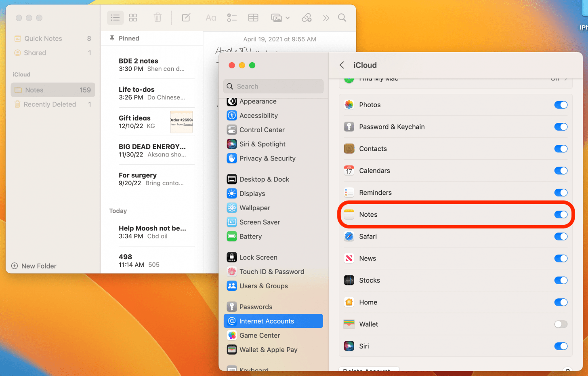The width and height of the screenshot is (588, 376).
Task: Enable the Wallet iCloud toggle
Action: tap(561, 324)
